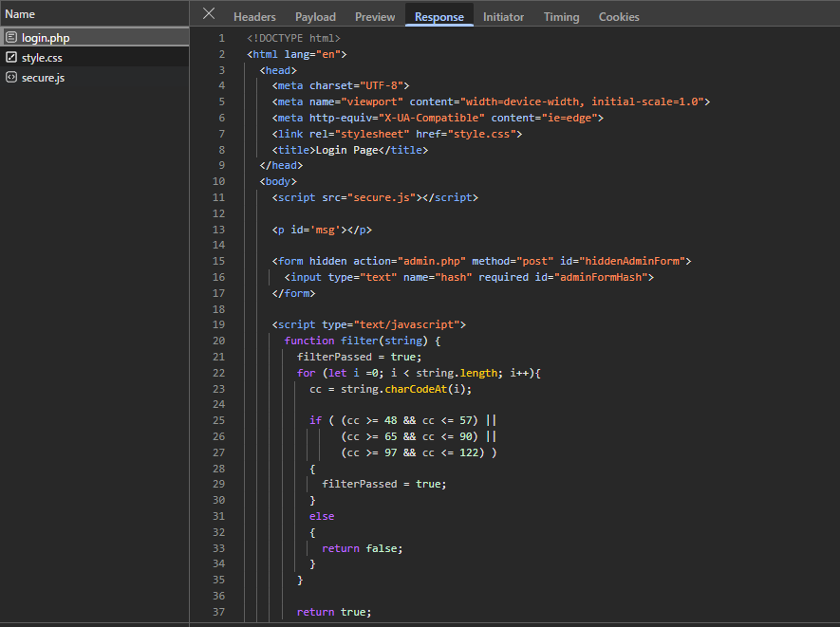View the Cookies tab

click(619, 17)
